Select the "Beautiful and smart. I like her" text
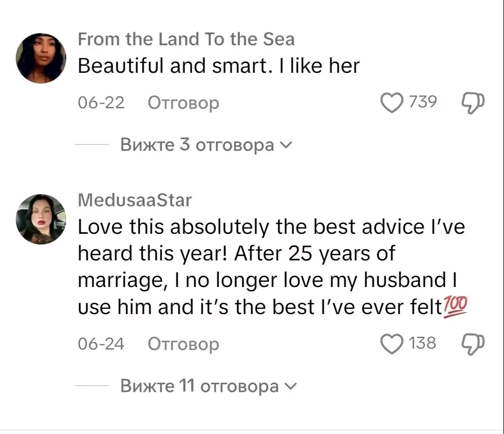The height and width of the screenshot is (434, 504). coord(218,67)
